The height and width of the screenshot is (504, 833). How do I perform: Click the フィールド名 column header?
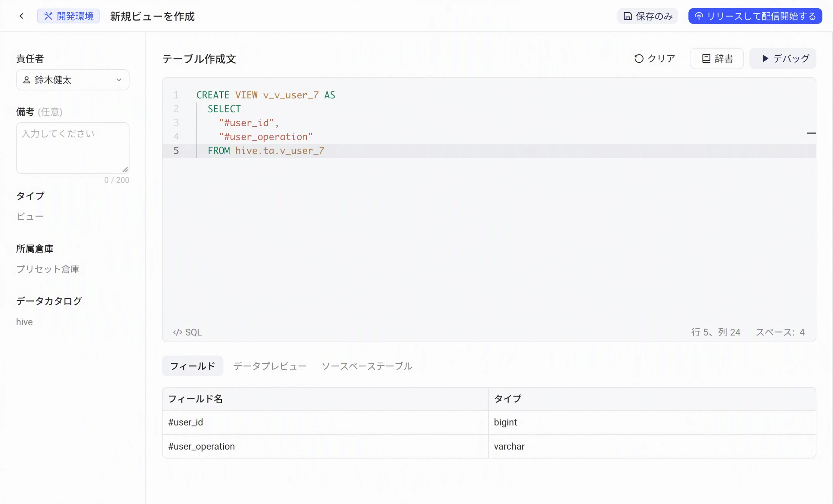(325, 399)
